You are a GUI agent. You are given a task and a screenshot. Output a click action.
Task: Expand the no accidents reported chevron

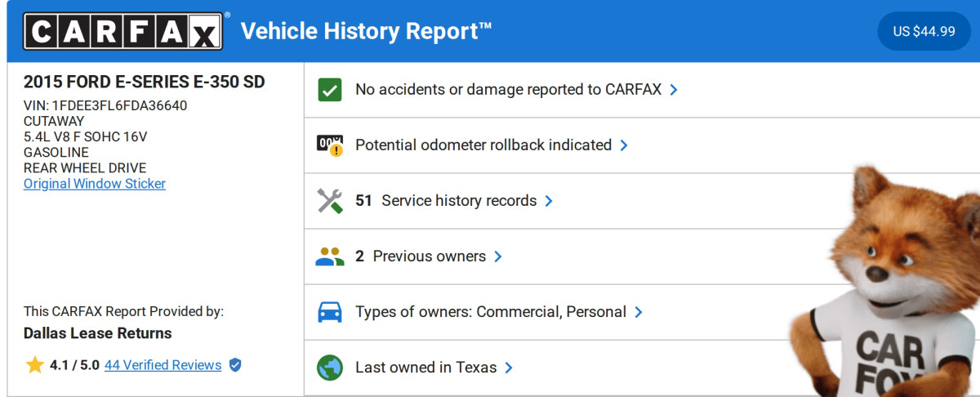point(674,90)
